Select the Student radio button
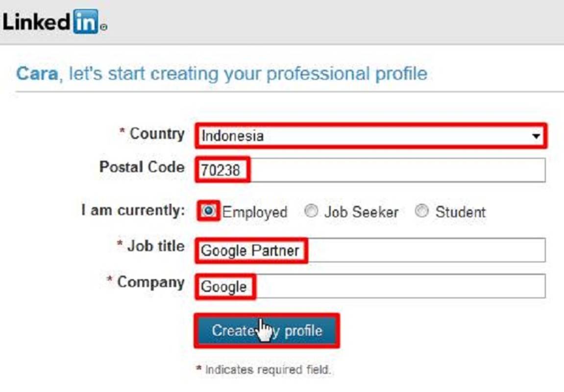The width and height of the screenshot is (564, 392). 421,211
